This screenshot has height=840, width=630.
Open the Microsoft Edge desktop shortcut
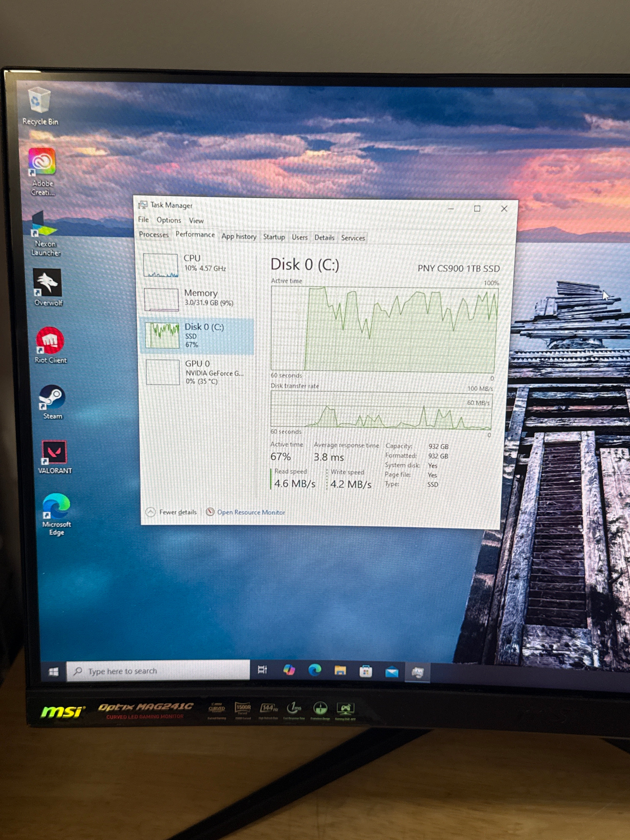(56, 514)
